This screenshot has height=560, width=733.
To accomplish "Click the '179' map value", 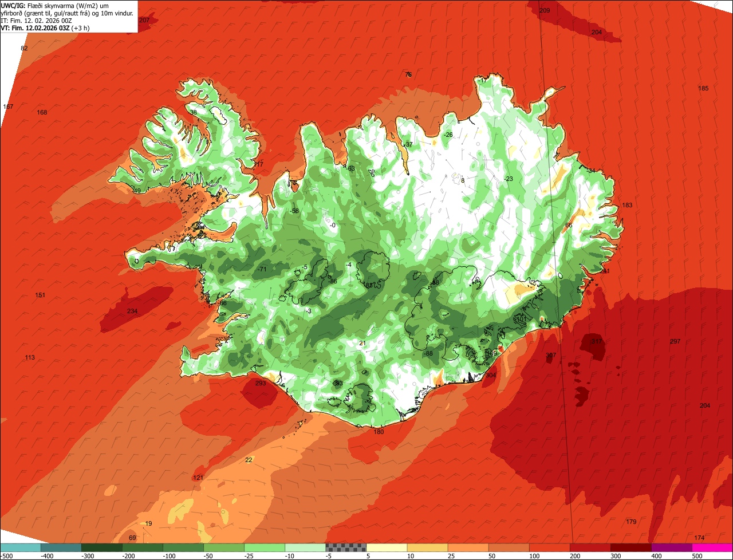I will click(x=631, y=522).
